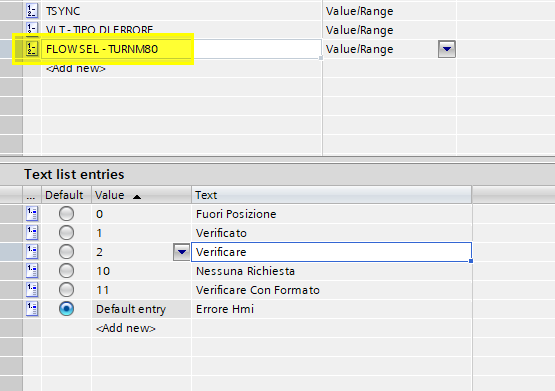555x391 pixels.
Task: Click the entry icon for Nessuna Richiesta row
Action: 32,271
